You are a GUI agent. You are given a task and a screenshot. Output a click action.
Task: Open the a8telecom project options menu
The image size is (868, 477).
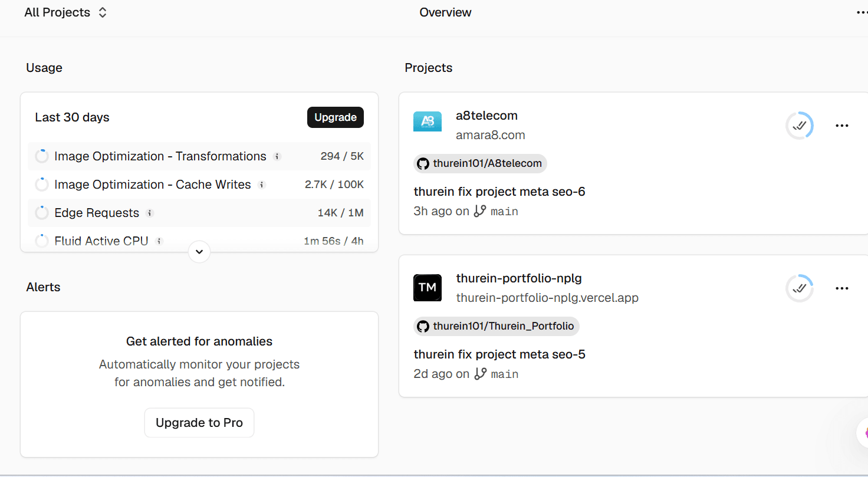(842, 126)
